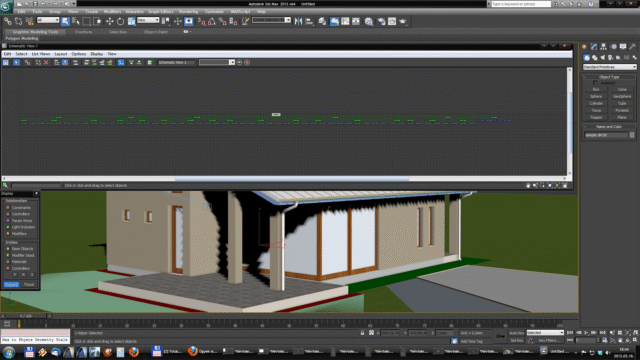
Task: Activate the Select Object tool
Action: click(x=65, y=21)
